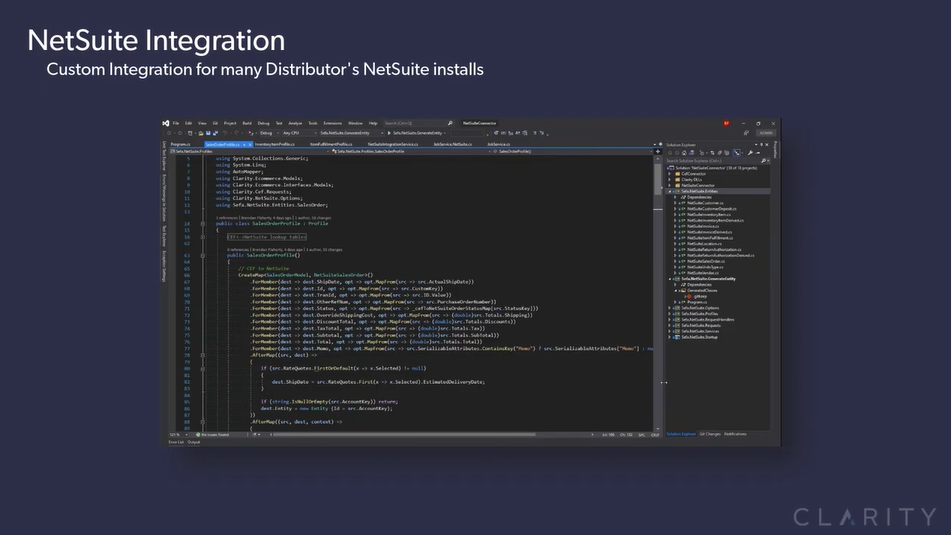952x535 pixels.
Task: Click the red user account avatar
Action: (727, 123)
